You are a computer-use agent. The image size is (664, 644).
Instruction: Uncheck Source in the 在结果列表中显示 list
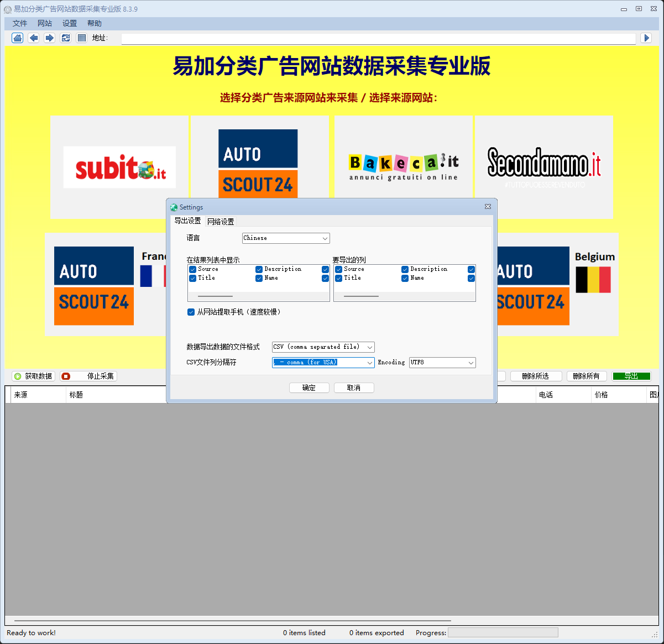click(x=192, y=269)
